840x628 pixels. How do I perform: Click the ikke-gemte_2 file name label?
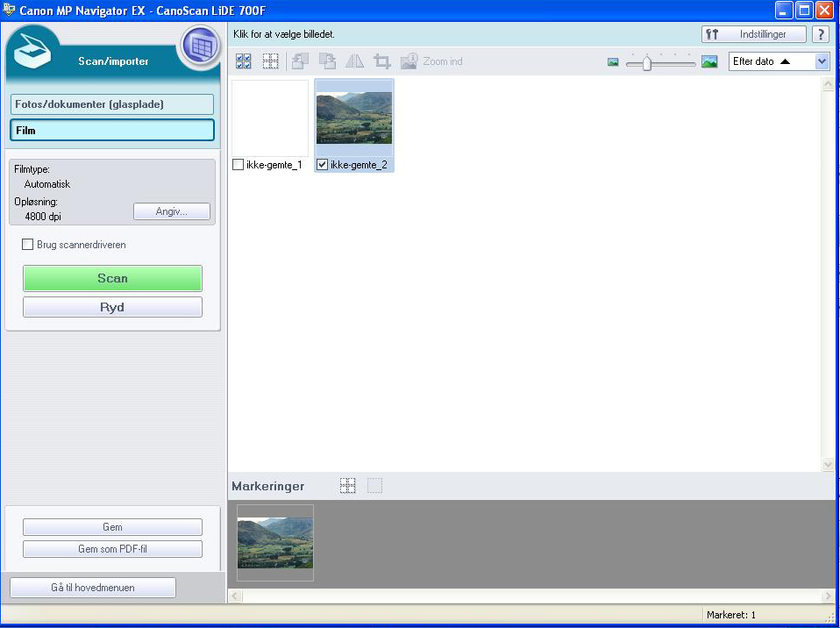point(359,165)
